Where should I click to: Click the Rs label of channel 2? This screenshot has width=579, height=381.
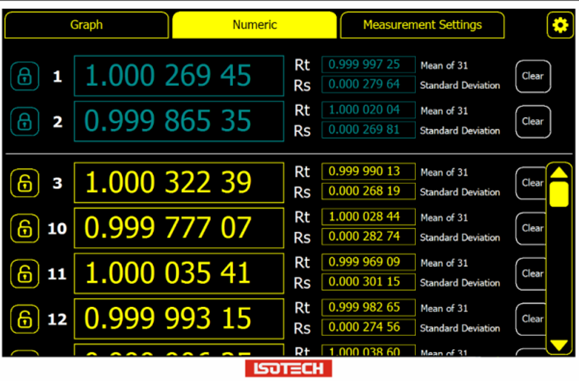[x=302, y=131]
